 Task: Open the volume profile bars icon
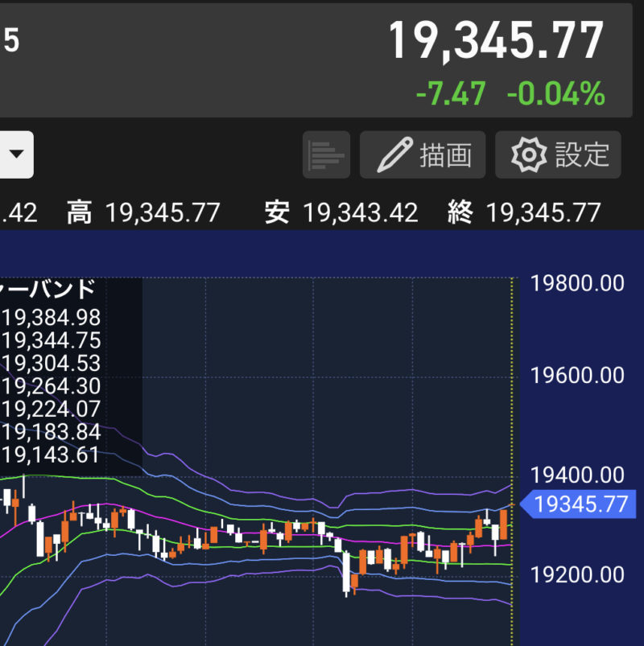click(326, 155)
